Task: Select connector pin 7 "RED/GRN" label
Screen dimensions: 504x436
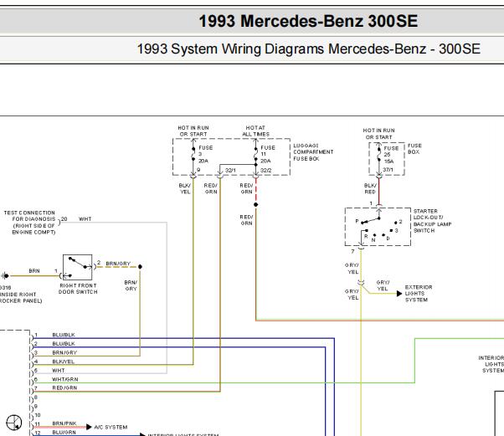Action: click(64, 387)
